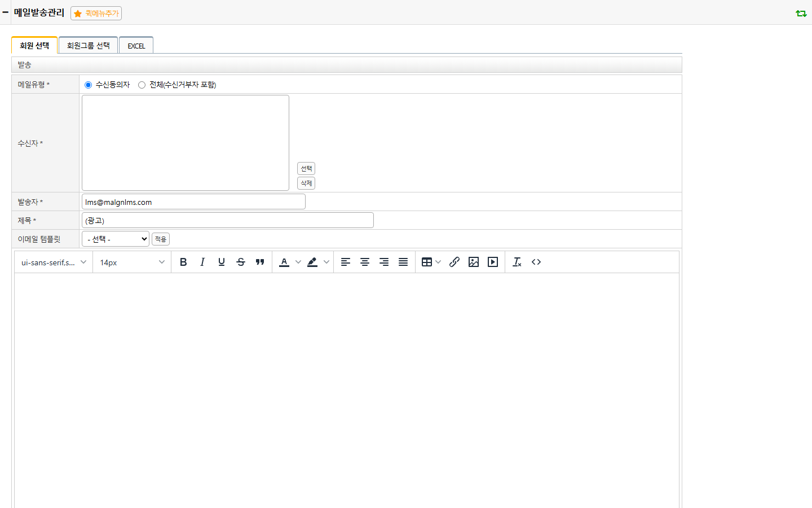Image resolution: width=812 pixels, height=508 pixels.
Task: Switch to the EXCEL tab
Action: [x=136, y=45]
